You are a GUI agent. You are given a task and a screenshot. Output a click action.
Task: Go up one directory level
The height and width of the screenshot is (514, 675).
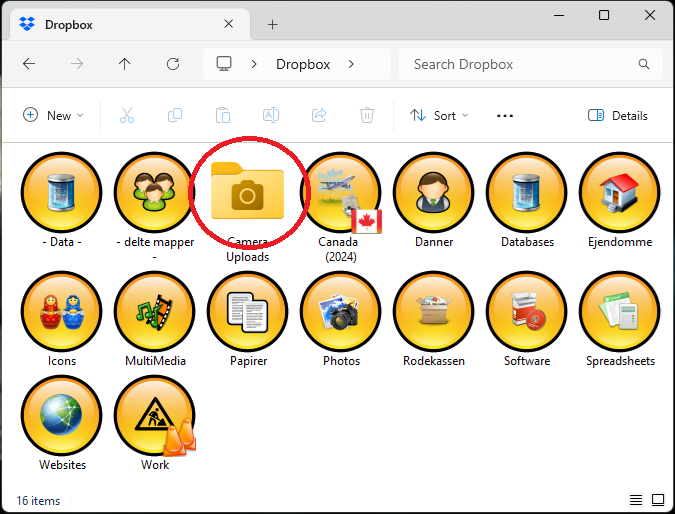124,64
